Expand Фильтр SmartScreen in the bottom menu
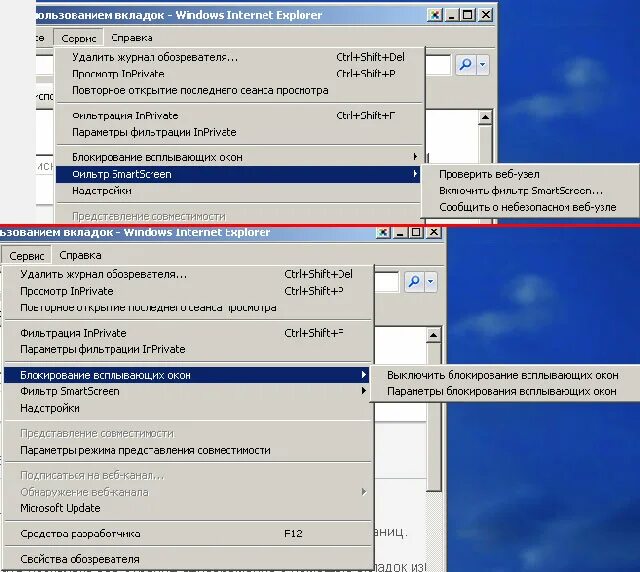640x572 pixels. pyautogui.click(x=187, y=391)
